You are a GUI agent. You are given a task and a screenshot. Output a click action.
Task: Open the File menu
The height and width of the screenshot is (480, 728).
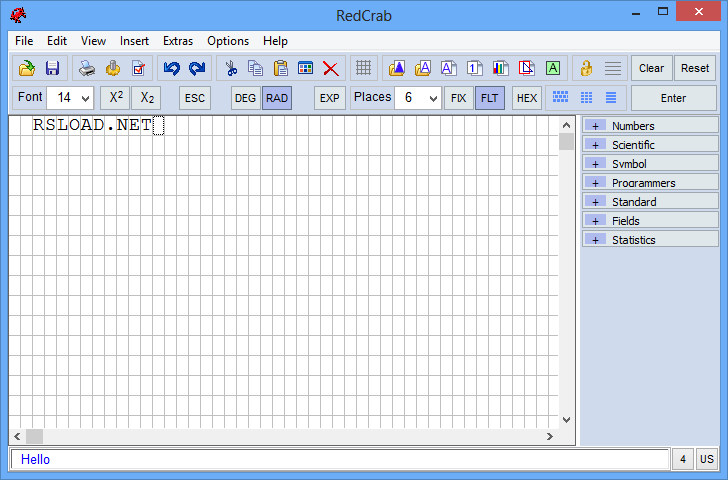pos(24,41)
